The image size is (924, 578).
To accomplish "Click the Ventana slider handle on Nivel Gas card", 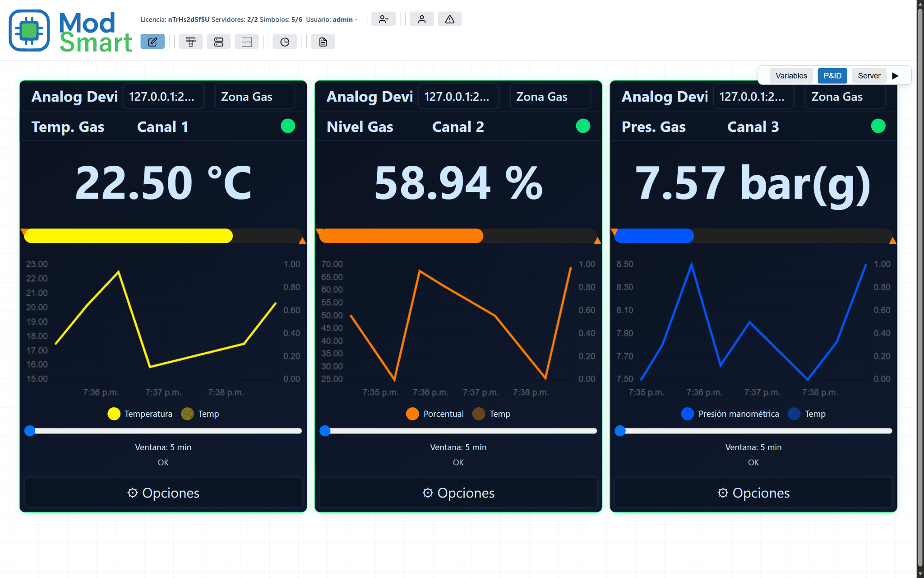I will click(x=325, y=431).
